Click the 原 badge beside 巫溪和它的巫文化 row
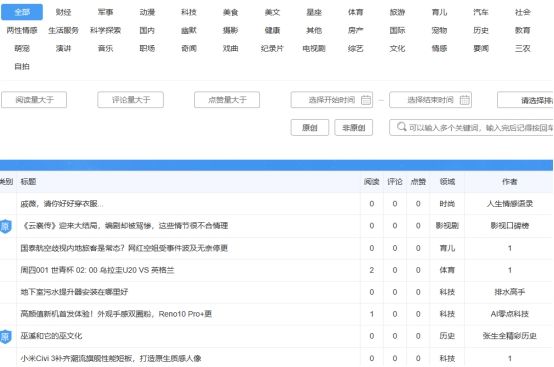 pos(5,336)
